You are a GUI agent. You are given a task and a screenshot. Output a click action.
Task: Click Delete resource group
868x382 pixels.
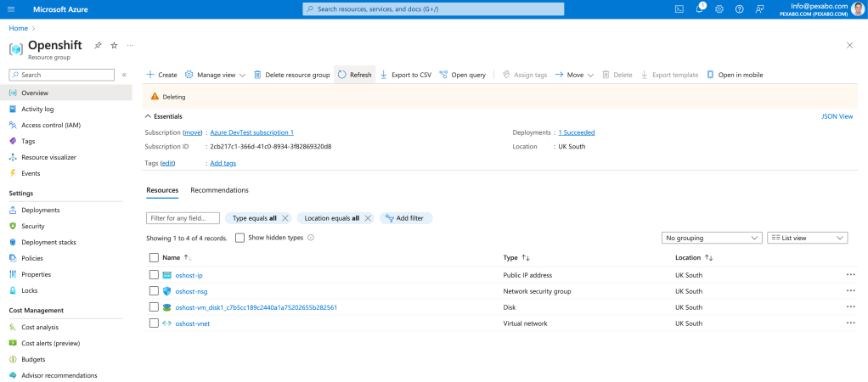pyautogui.click(x=291, y=75)
